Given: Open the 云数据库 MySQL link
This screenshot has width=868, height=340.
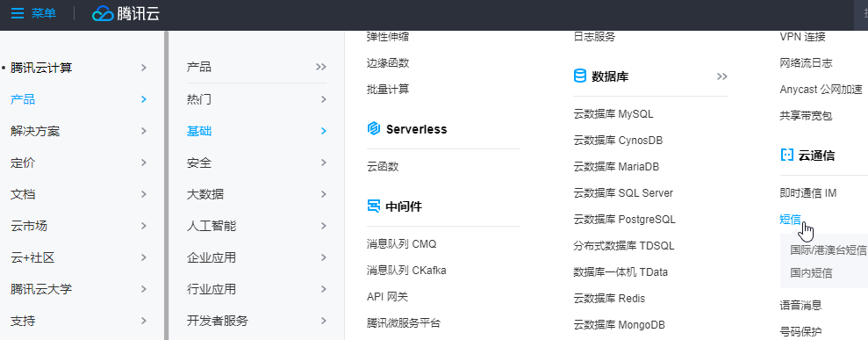Looking at the screenshot, I should click(x=613, y=114).
